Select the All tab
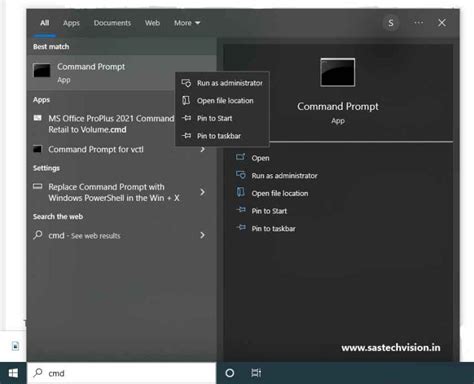The width and height of the screenshot is (474, 384). point(44,23)
